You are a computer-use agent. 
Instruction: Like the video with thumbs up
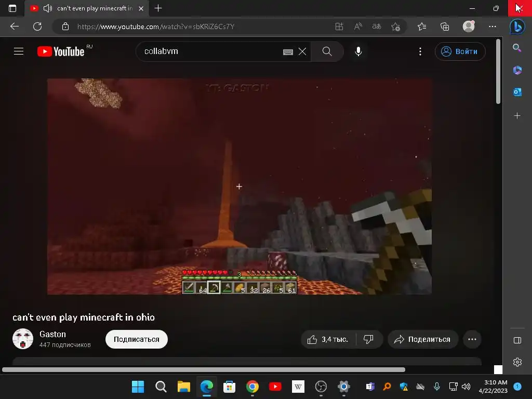click(x=328, y=339)
